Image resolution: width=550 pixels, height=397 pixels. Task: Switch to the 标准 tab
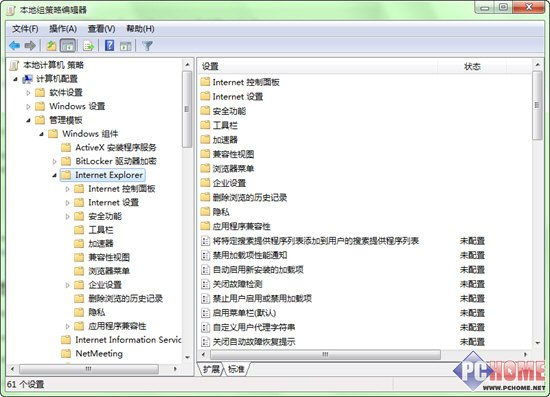point(236,369)
